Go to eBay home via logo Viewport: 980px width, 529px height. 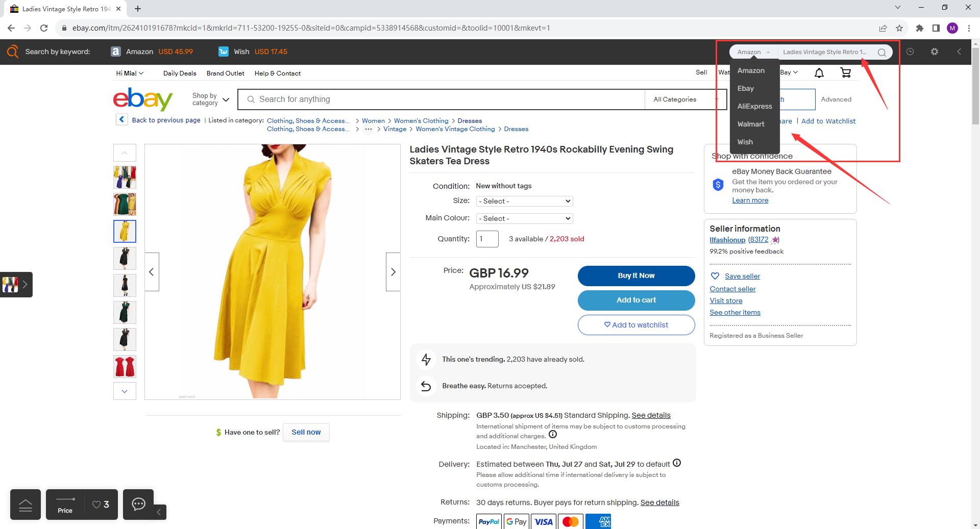(x=143, y=99)
